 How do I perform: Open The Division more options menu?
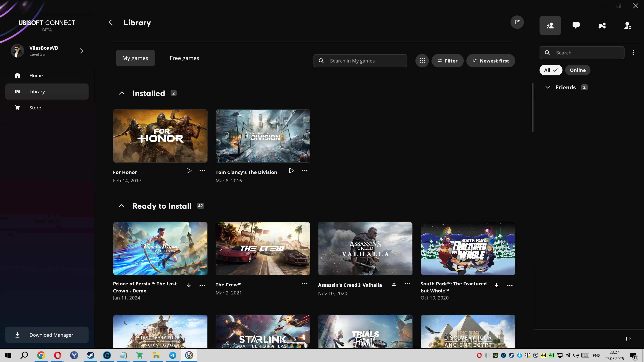[x=305, y=171]
